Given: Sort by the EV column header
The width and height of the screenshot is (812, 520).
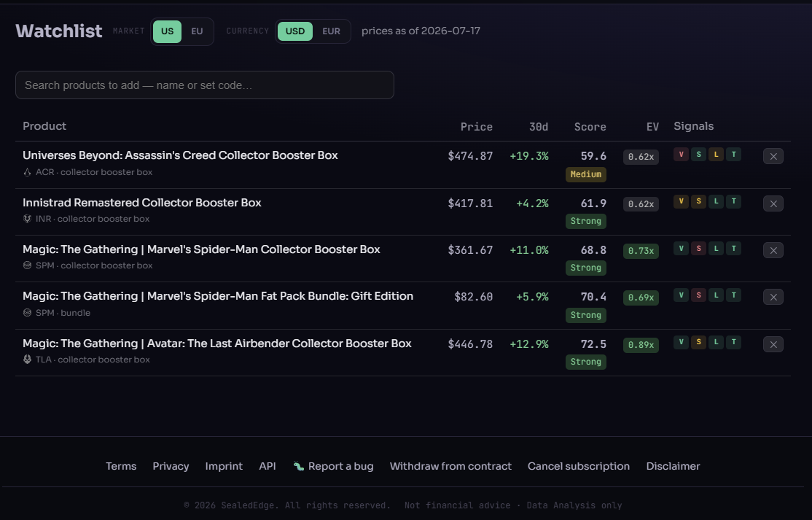Looking at the screenshot, I should (652, 127).
